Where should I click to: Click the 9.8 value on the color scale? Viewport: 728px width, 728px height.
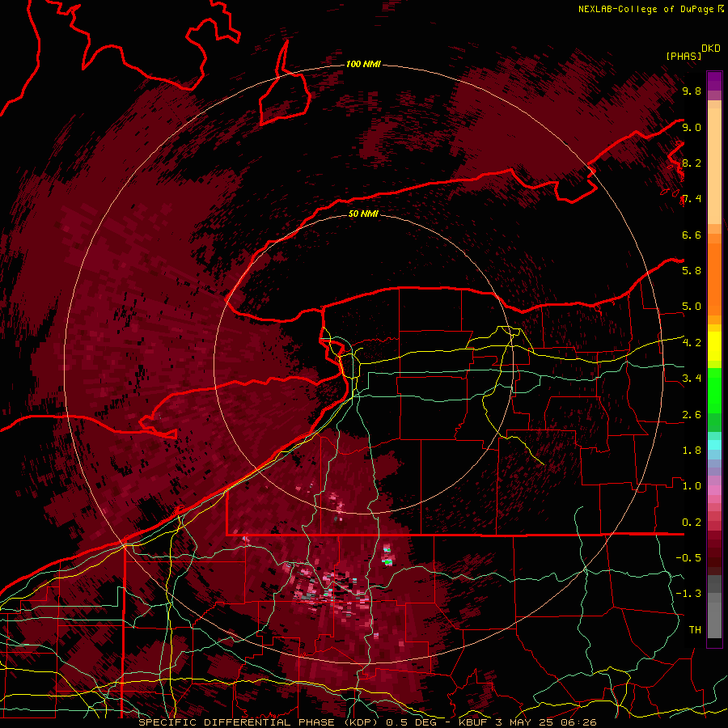[x=692, y=91]
